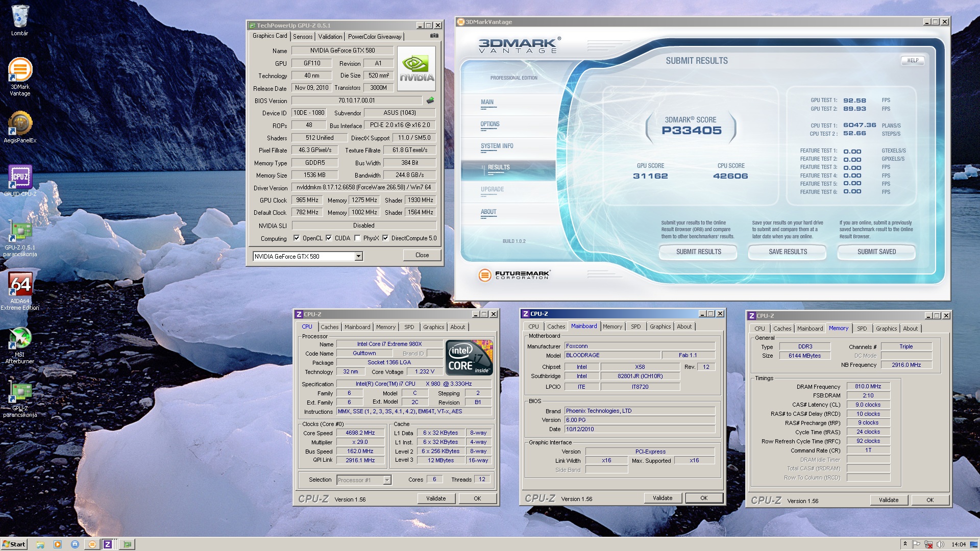Select SYSTEM INFO in the 3DMark Vantage sidebar
Screen dimensions: 980x551
(497, 147)
